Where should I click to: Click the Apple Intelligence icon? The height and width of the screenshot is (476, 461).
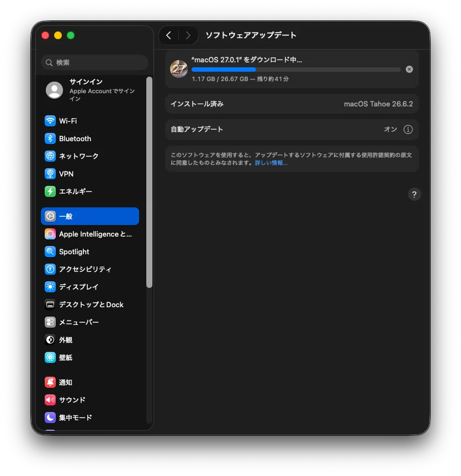coord(50,234)
